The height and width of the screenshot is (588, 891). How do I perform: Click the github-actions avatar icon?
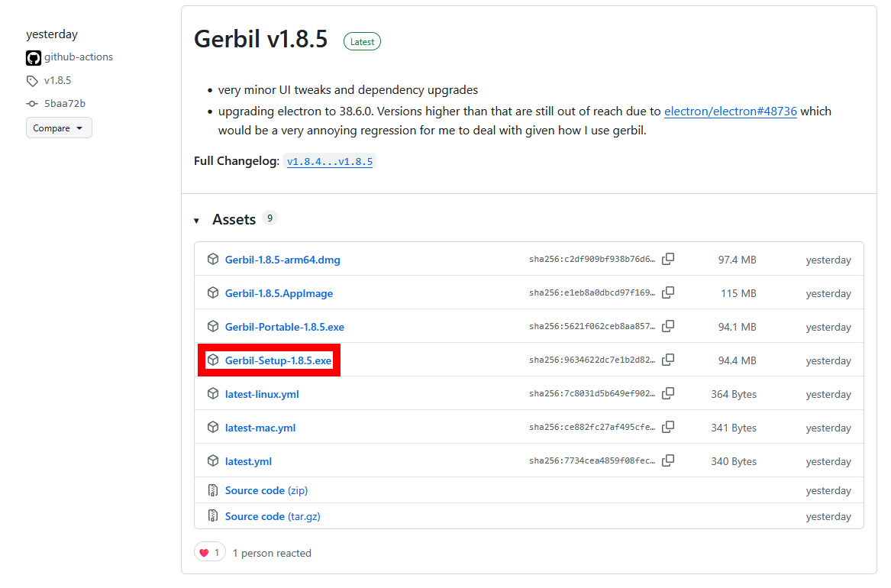pyautogui.click(x=34, y=57)
